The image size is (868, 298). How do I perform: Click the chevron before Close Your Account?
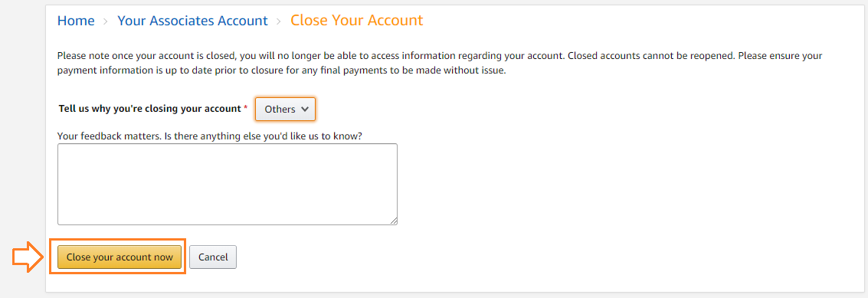279,21
